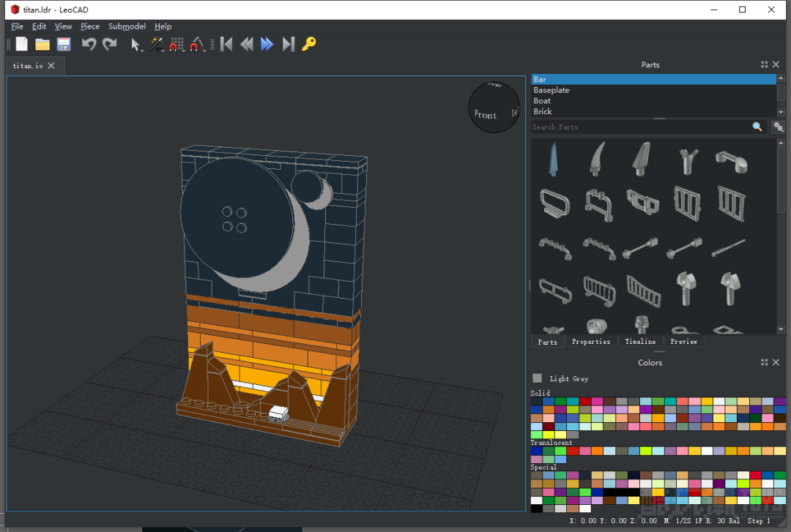
Task: Open the parts list options gear
Action: 779,127
